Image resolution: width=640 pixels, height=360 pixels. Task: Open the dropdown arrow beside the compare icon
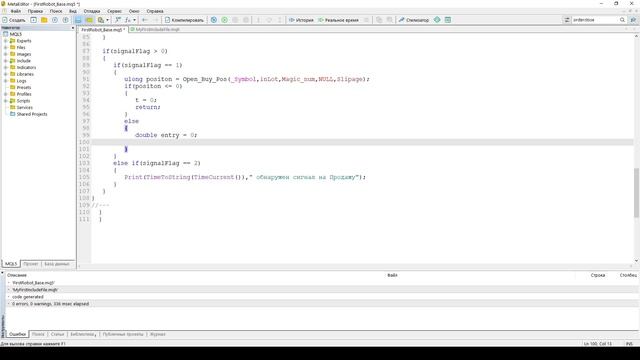coord(107,20)
